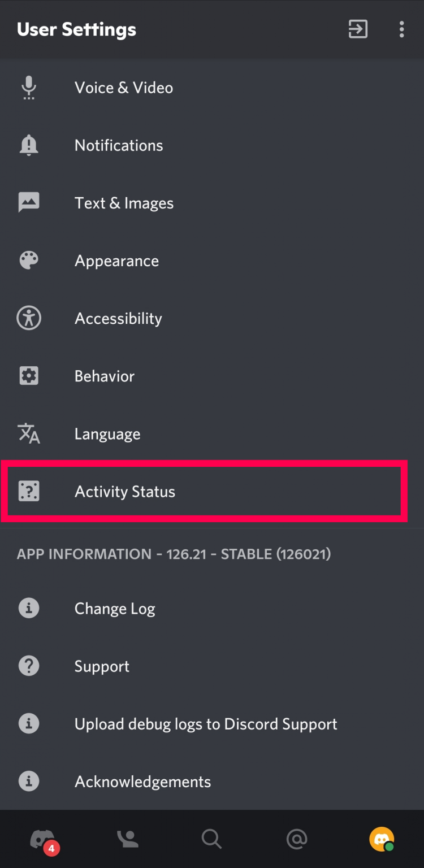This screenshot has height=868, width=424.
Task: Select Upload debug logs to Discord Support
Action: coord(206,723)
